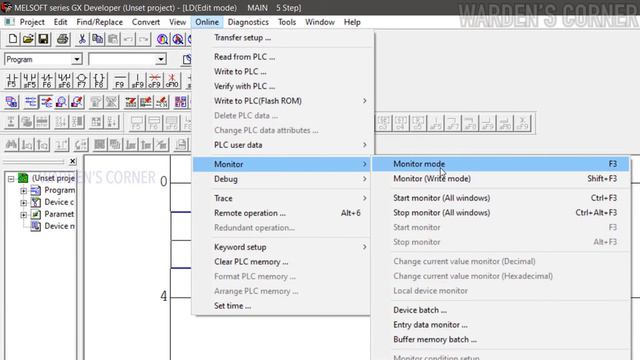The height and width of the screenshot is (360, 640).
Task: Click the Instruction search magnifier icon
Action: tap(178, 39)
